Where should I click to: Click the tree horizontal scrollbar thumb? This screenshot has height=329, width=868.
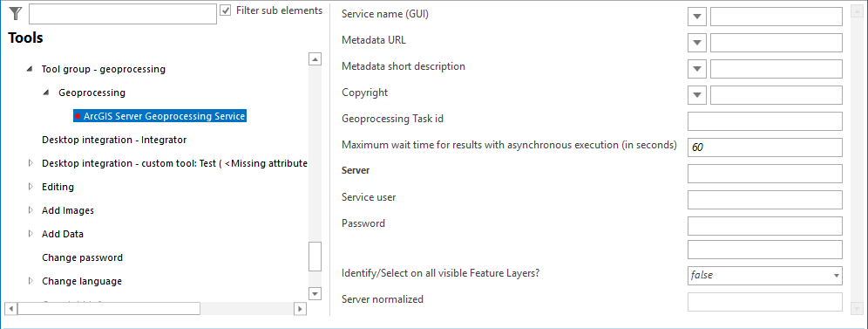pyautogui.click(x=109, y=309)
